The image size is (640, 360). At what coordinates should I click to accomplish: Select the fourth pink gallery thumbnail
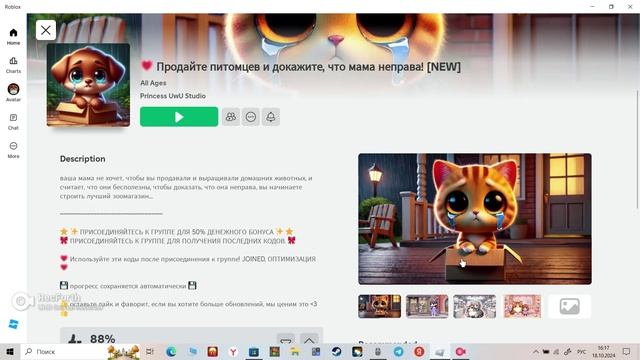point(522,306)
